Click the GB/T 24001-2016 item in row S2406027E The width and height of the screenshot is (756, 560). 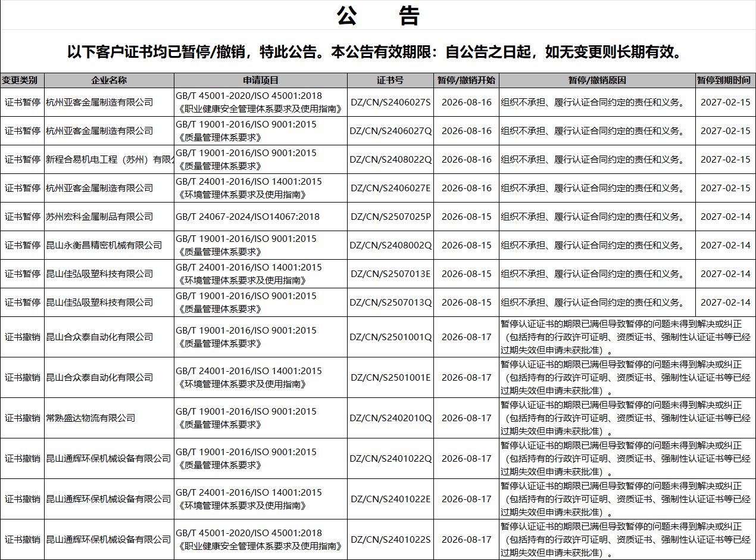click(249, 188)
